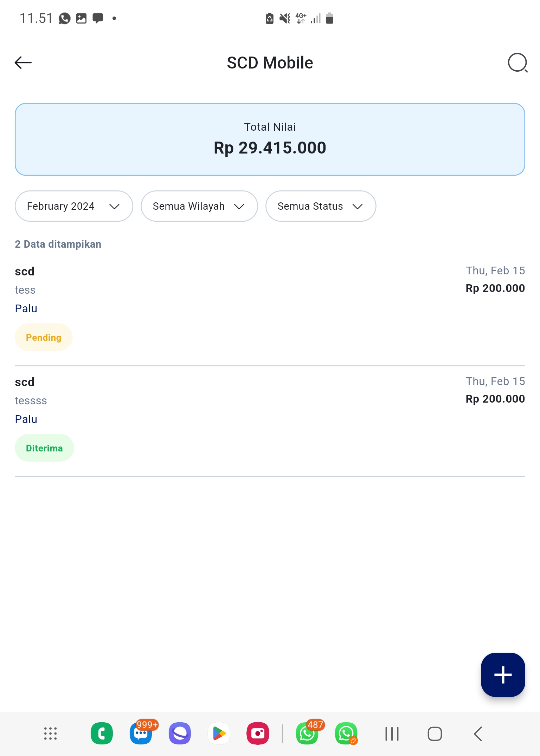Open Messages app with 999+ badge
Image resolution: width=540 pixels, height=756 pixels.
(141, 734)
